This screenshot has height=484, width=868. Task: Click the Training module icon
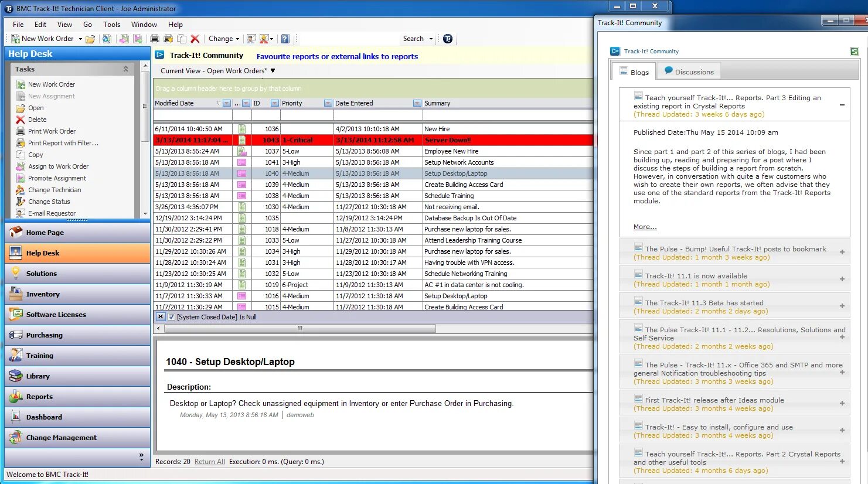click(x=16, y=355)
